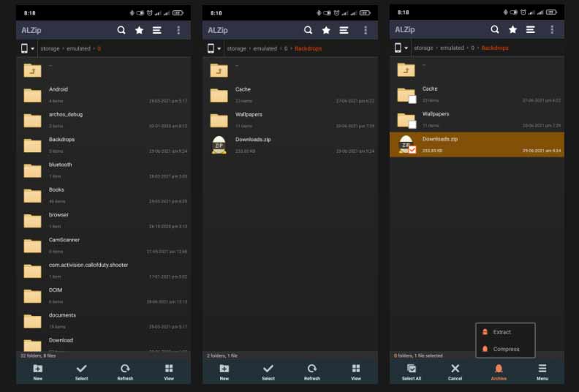Jump to emulated breadcrumb in middle screen
This screenshot has height=392, width=579.
[x=265, y=48]
